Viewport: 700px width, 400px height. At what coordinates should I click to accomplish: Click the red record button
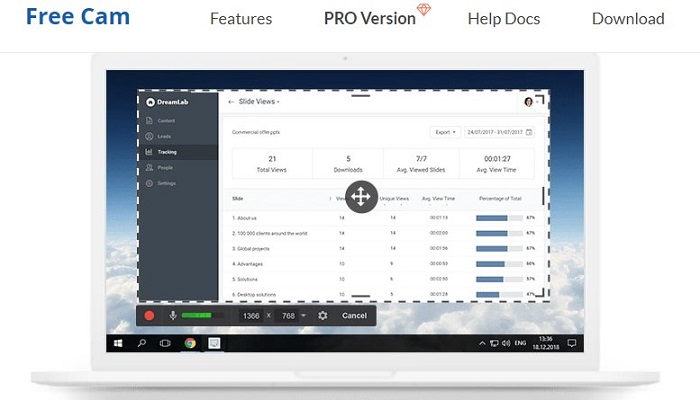pos(149,316)
